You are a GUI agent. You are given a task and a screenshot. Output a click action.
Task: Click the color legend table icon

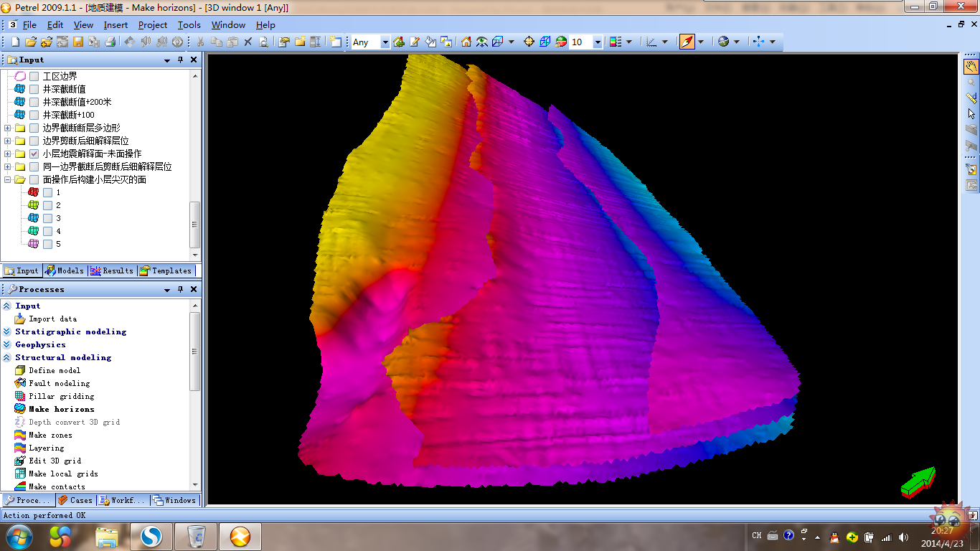(615, 42)
